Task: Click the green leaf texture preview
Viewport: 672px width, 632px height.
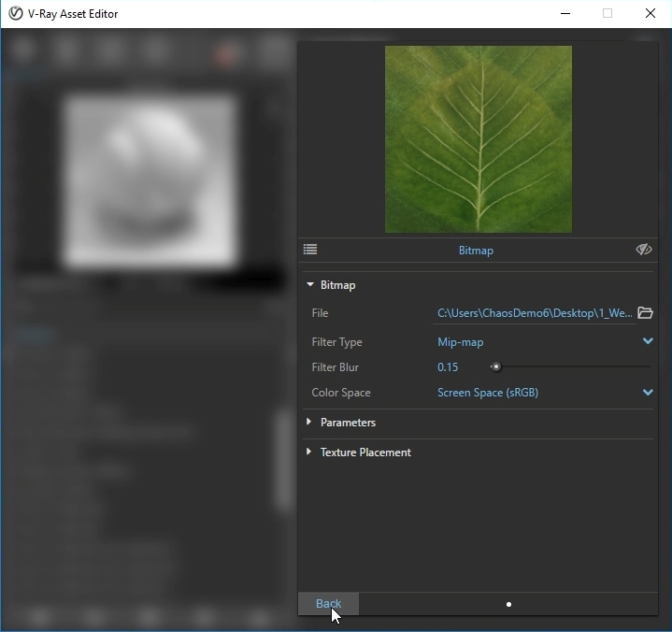Action: pyautogui.click(x=478, y=139)
